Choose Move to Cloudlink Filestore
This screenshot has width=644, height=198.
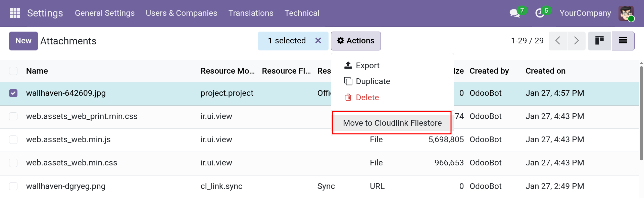pos(392,123)
